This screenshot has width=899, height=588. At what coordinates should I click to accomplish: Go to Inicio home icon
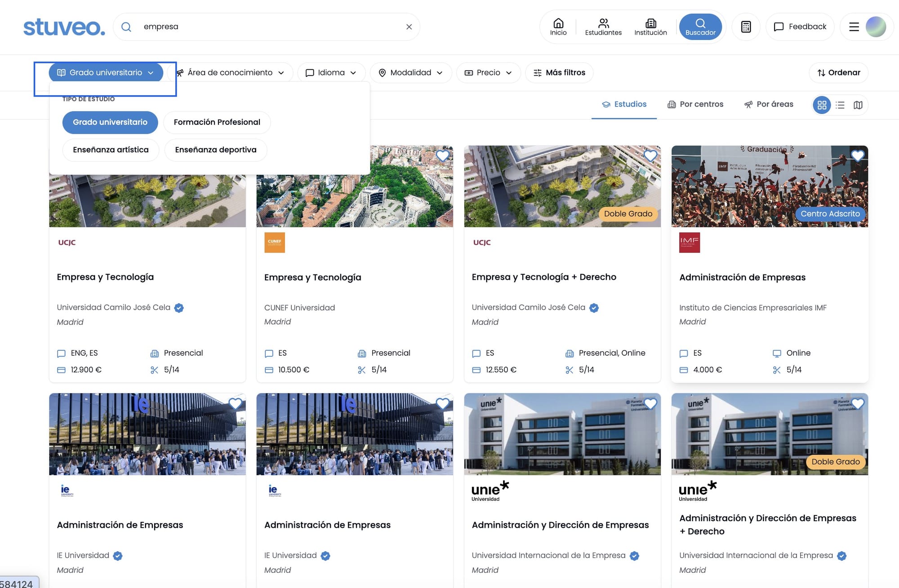click(558, 27)
